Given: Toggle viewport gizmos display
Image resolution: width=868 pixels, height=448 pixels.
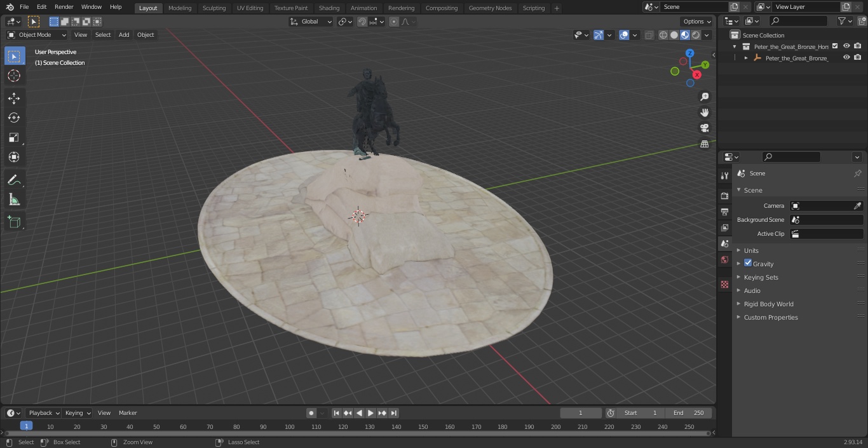Looking at the screenshot, I should point(599,35).
